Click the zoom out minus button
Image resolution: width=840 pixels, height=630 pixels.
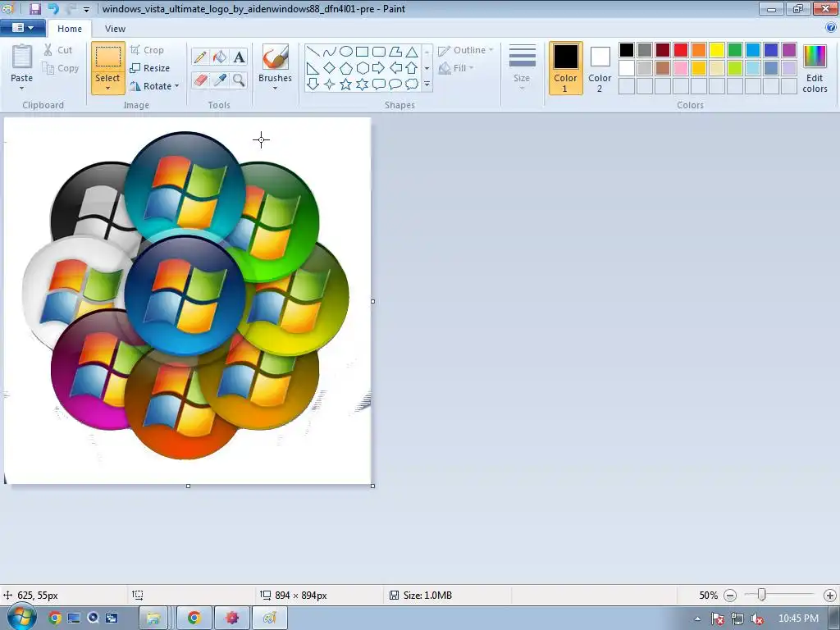(730, 596)
